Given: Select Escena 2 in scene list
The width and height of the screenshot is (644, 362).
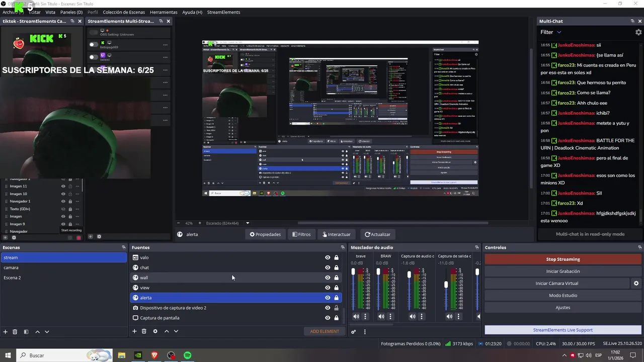Looking at the screenshot, I should [x=63, y=278].
